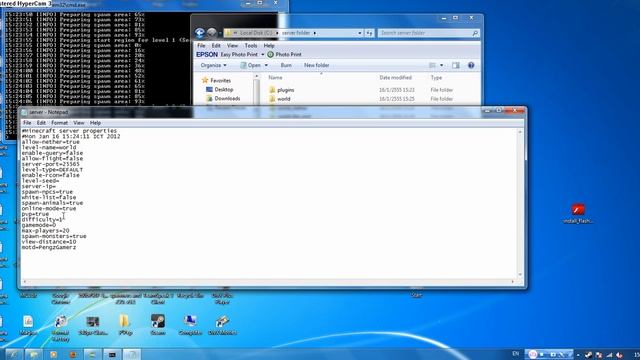Screen dimensions: 640x360
Task: Click install_flash desktop icon
Action: [578, 214]
